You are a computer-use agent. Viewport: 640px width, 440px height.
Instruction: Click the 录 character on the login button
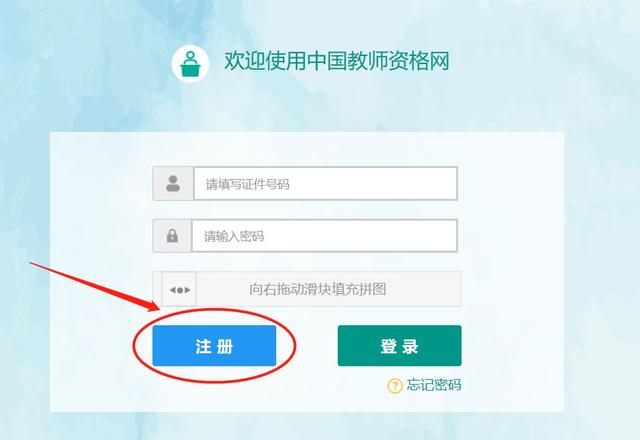pos(410,346)
